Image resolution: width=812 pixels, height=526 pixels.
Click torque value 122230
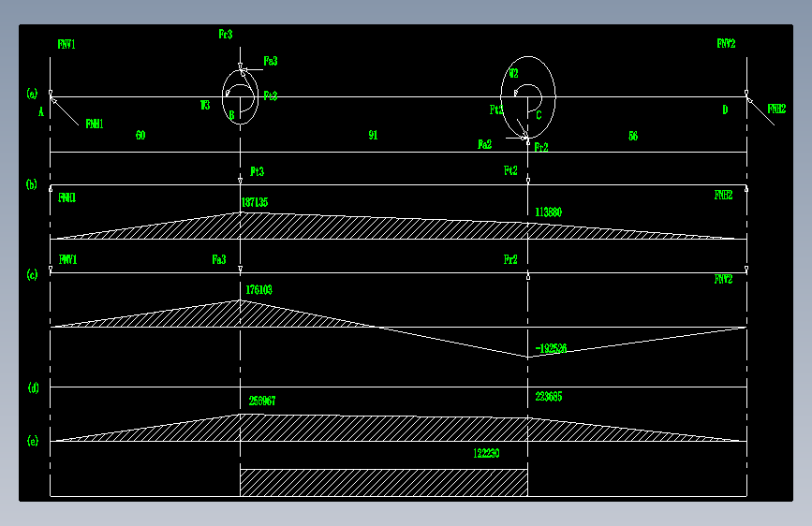tap(486, 454)
